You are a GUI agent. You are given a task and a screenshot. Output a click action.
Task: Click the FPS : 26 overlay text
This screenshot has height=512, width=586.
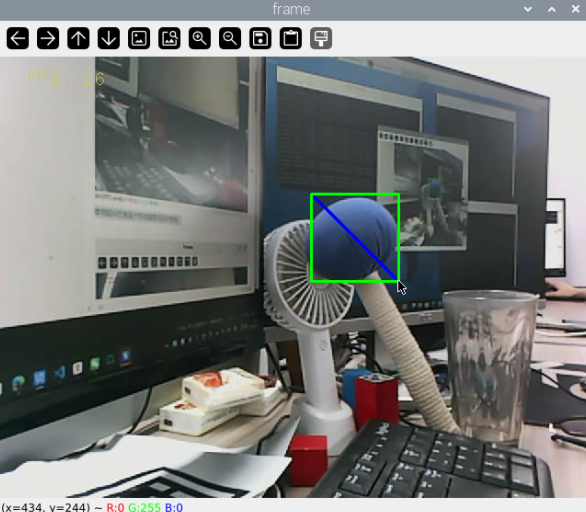click(x=66, y=79)
